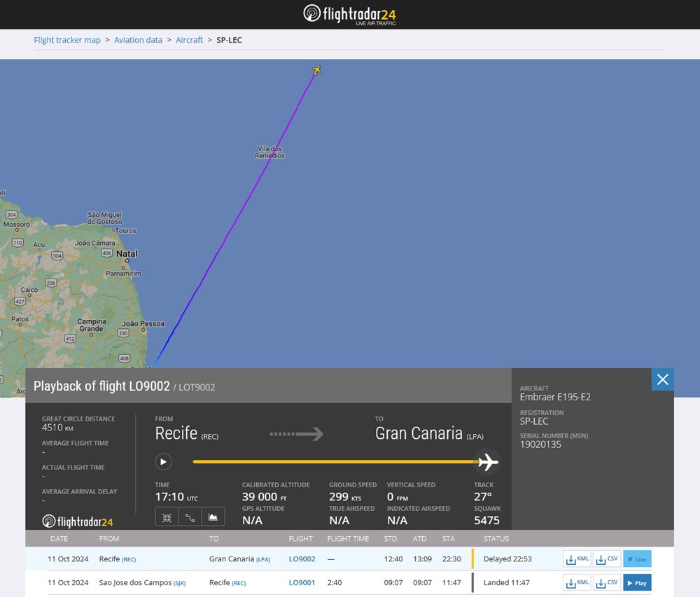Click the SP-LEC breadcrumb text
This screenshot has height=597, width=700.
pos(229,40)
